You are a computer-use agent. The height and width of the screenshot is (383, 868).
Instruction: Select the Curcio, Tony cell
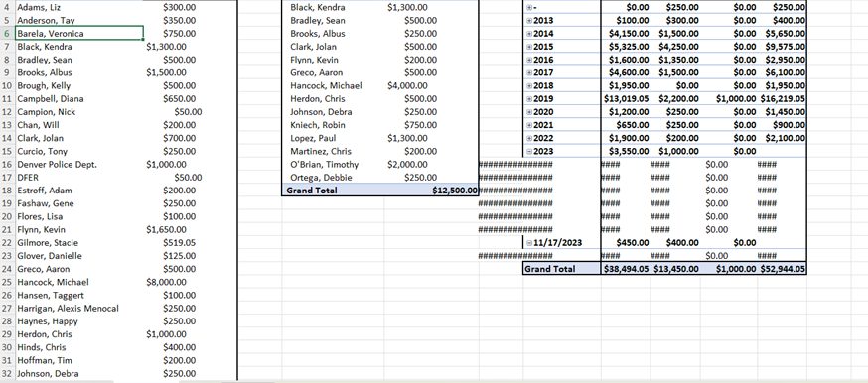tap(79, 152)
